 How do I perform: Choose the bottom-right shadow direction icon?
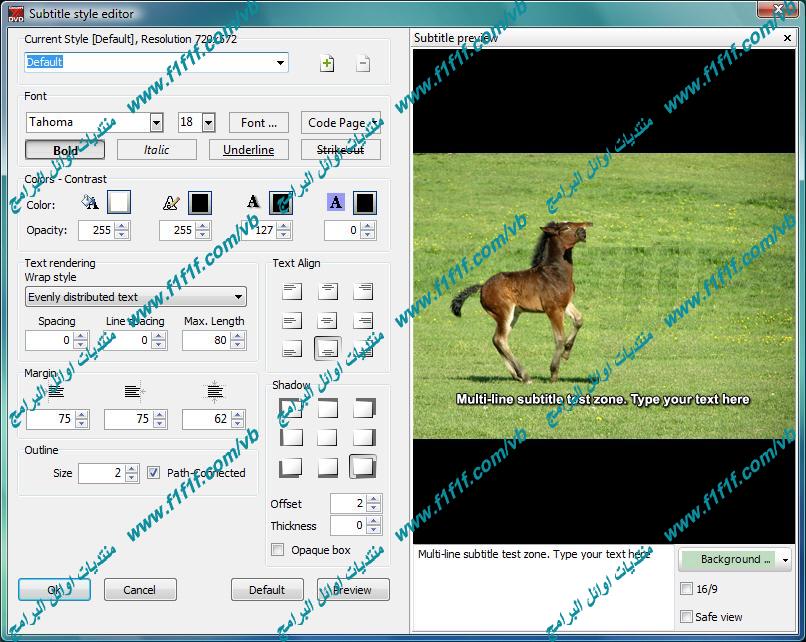tap(363, 467)
